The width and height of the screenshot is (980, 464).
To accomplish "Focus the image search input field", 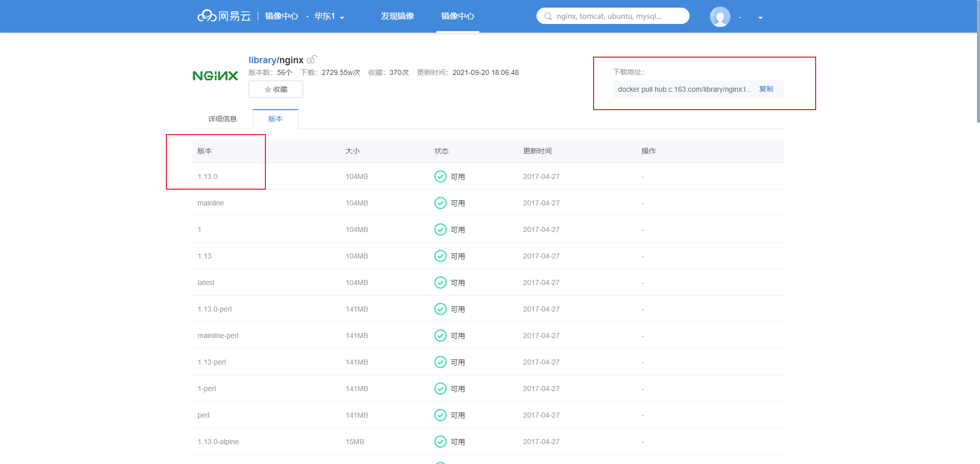I will 612,16.
